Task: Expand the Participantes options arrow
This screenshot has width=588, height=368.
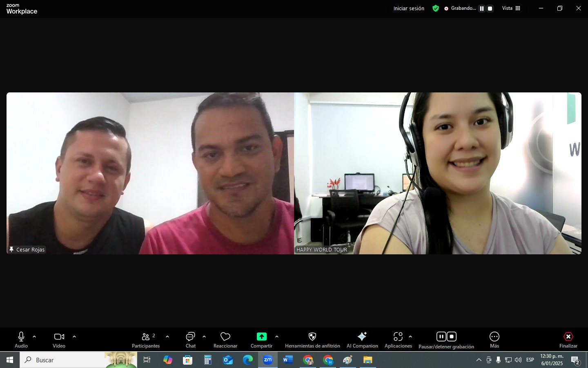Action: [167, 337]
